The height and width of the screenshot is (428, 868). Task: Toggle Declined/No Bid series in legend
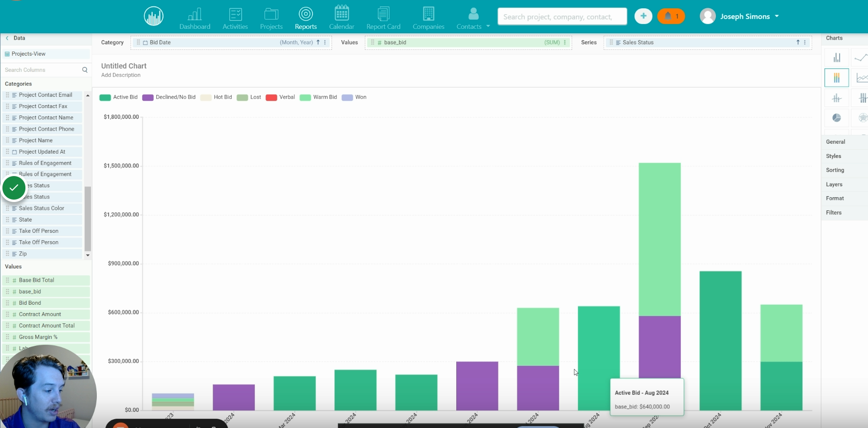click(x=169, y=97)
